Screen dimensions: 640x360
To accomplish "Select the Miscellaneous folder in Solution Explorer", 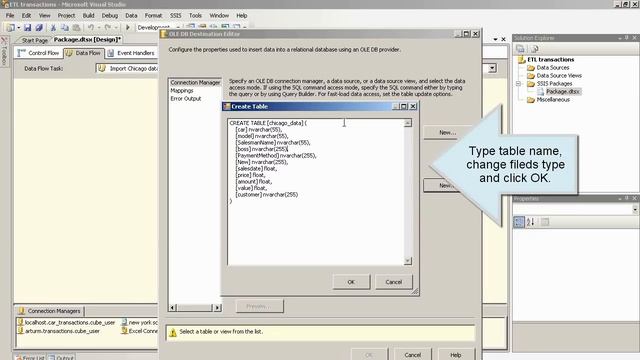I will (x=548, y=100).
